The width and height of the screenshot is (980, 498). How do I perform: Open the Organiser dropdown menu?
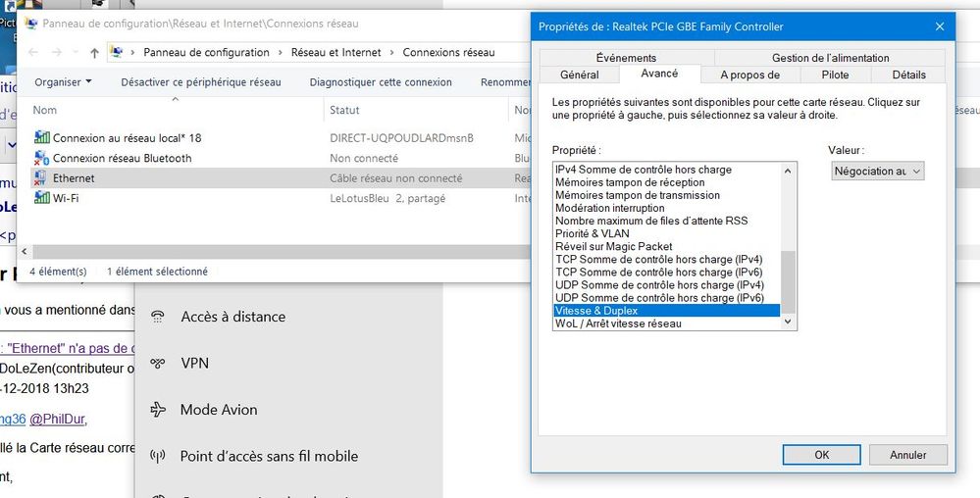63,82
